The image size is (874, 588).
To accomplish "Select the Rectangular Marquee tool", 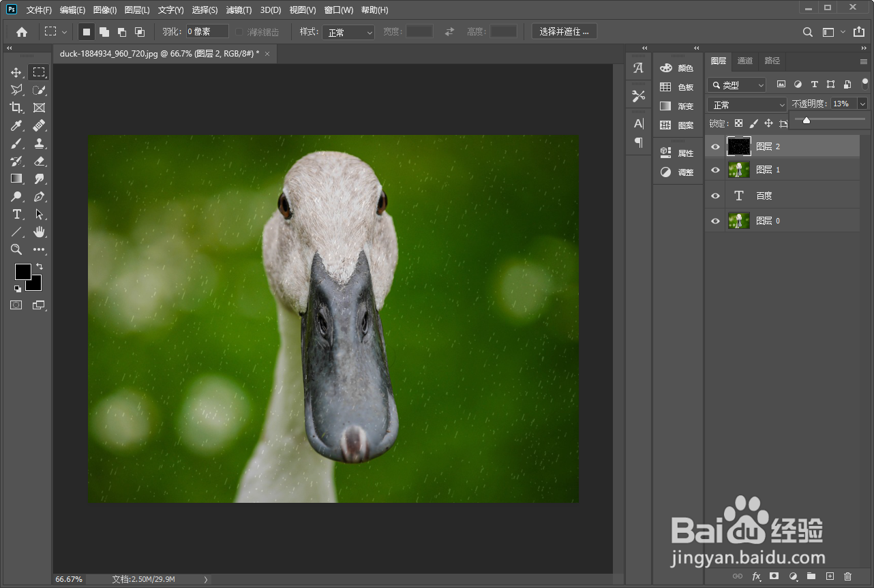I will coord(39,72).
